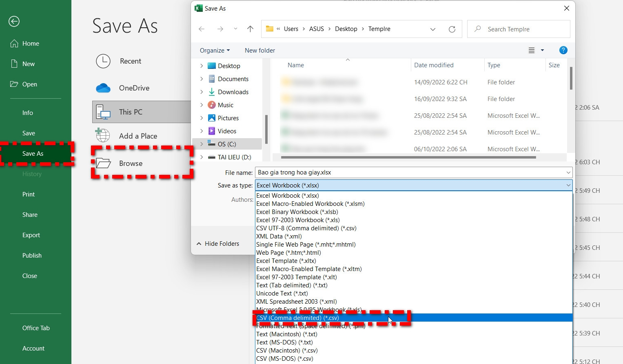
Task: Click the Browse folder icon
Action: click(x=103, y=163)
